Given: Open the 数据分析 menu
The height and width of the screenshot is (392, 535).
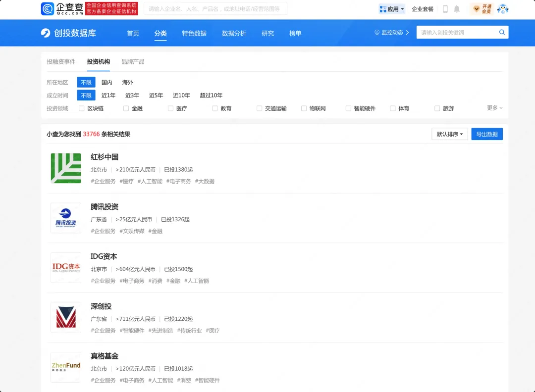Looking at the screenshot, I should (x=234, y=33).
